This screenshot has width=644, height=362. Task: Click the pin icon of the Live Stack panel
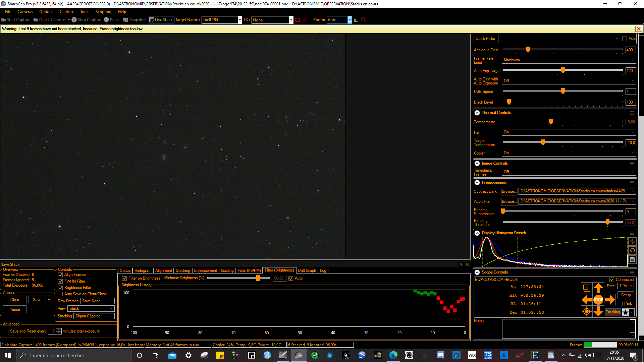pyautogui.click(x=461, y=264)
